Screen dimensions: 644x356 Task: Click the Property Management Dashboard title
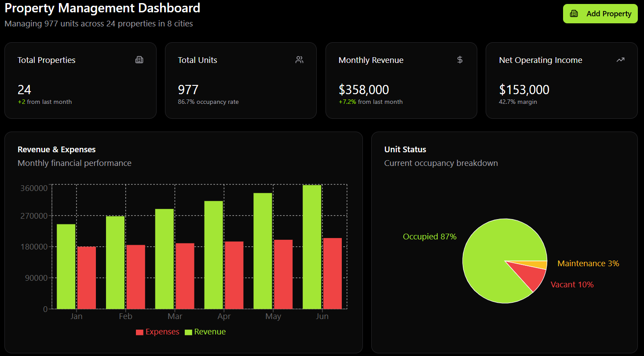tap(102, 8)
